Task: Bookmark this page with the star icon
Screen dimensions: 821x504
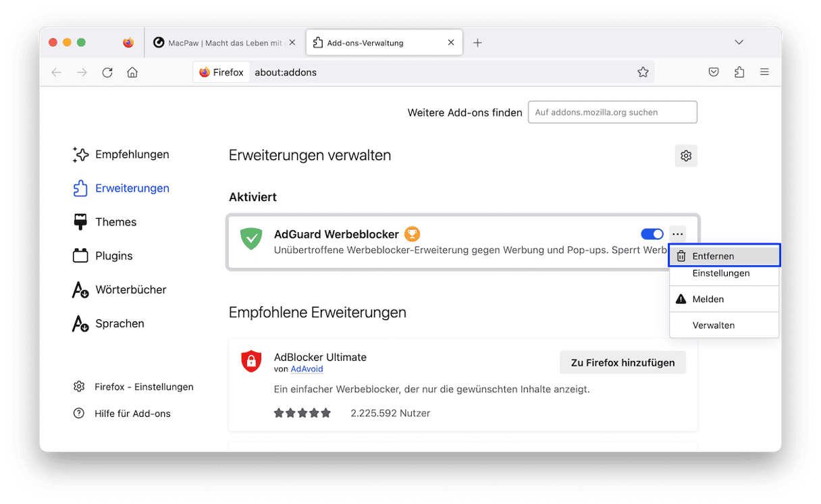Action: click(643, 72)
